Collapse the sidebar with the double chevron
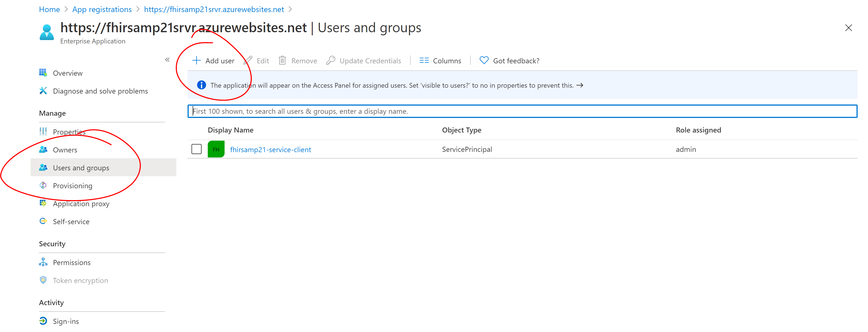 click(x=167, y=60)
